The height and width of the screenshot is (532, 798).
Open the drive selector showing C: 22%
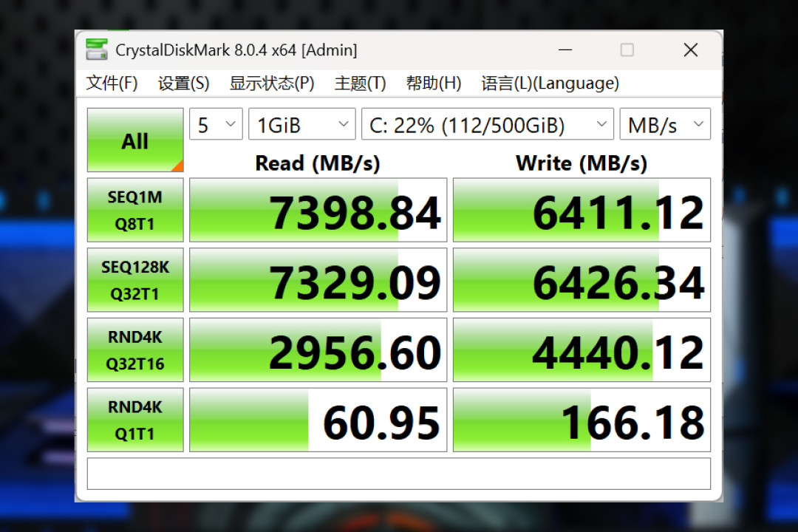coord(488,123)
